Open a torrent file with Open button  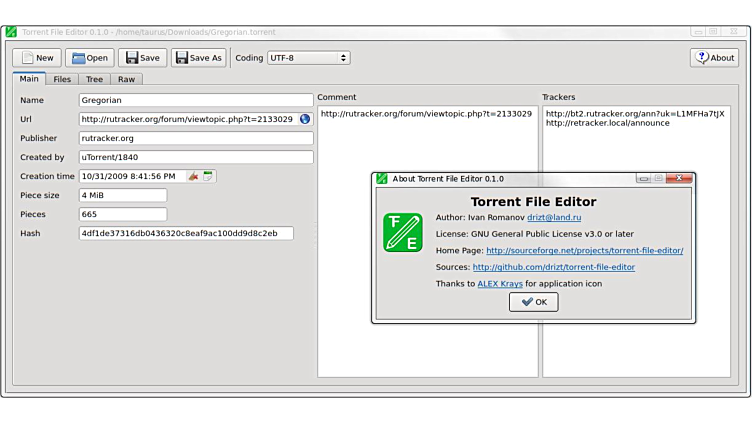point(90,58)
